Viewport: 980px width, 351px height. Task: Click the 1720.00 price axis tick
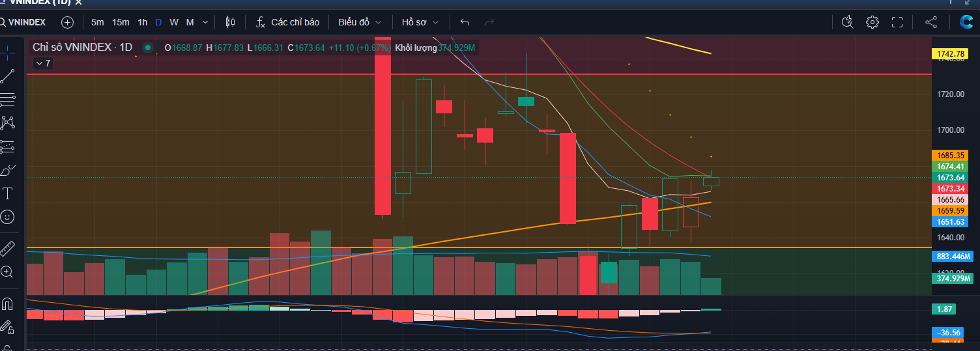tap(950, 94)
